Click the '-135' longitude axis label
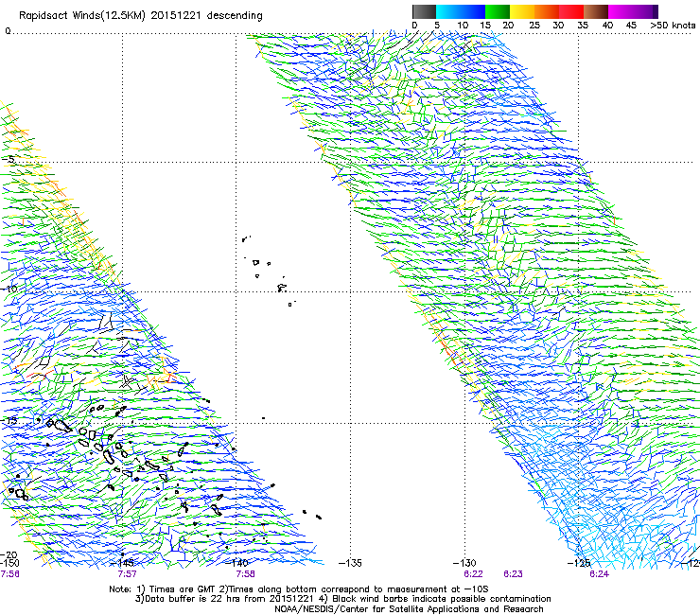The image size is (700, 615). (350, 563)
